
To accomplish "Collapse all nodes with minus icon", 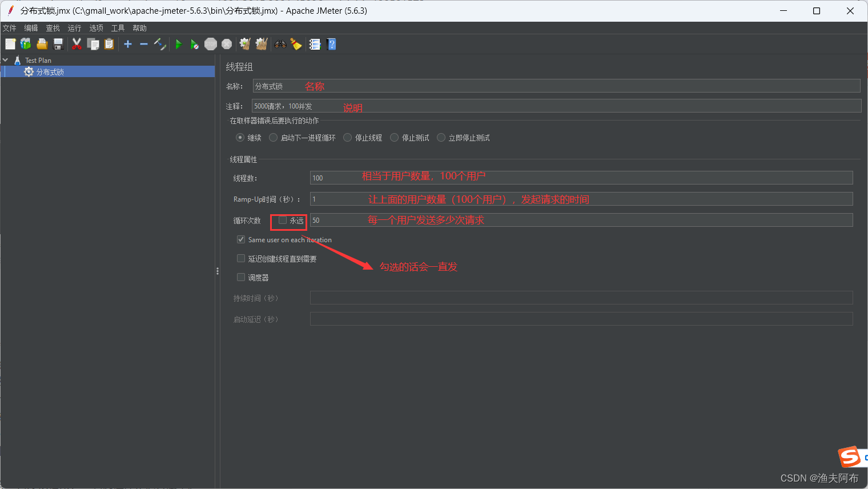I will [x=144, y=44].
